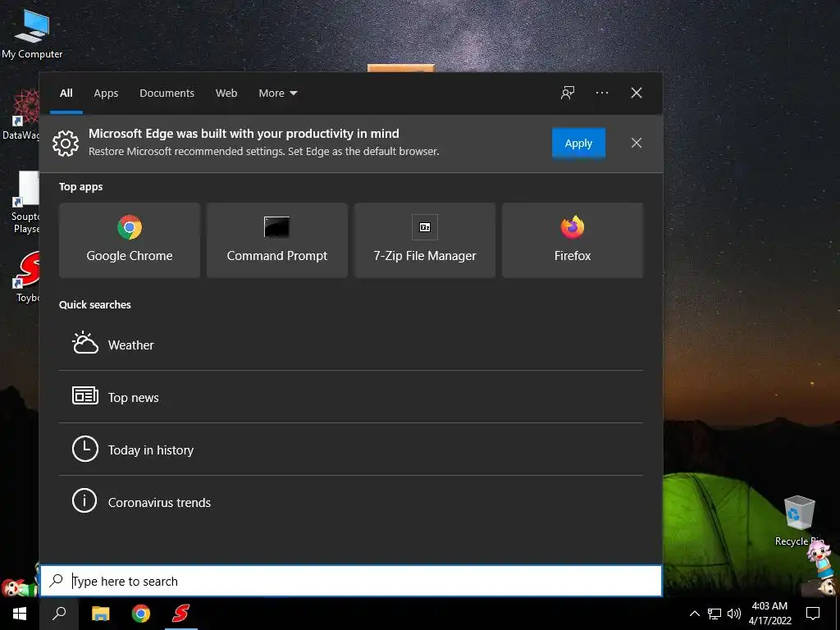840x630 pixels.
Task: Open 7-Zip File Manager tile
Action: tap(425, 240)
